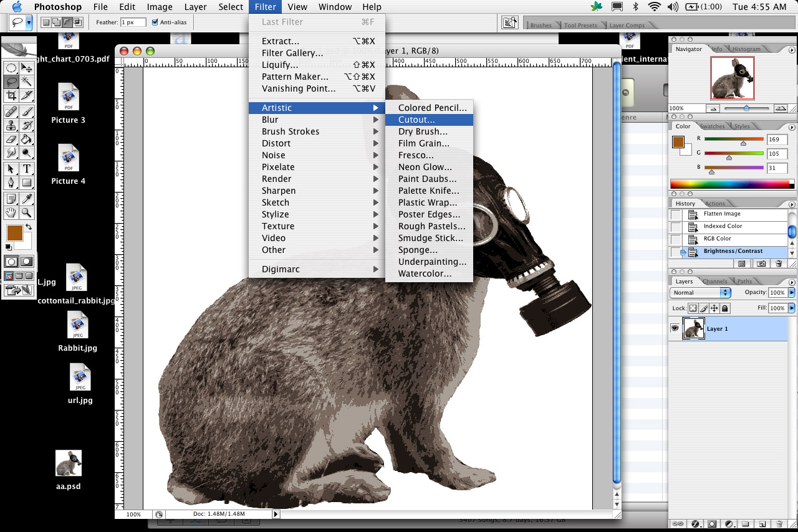Select the Paint Bucket tool

(x=27, y=139)
